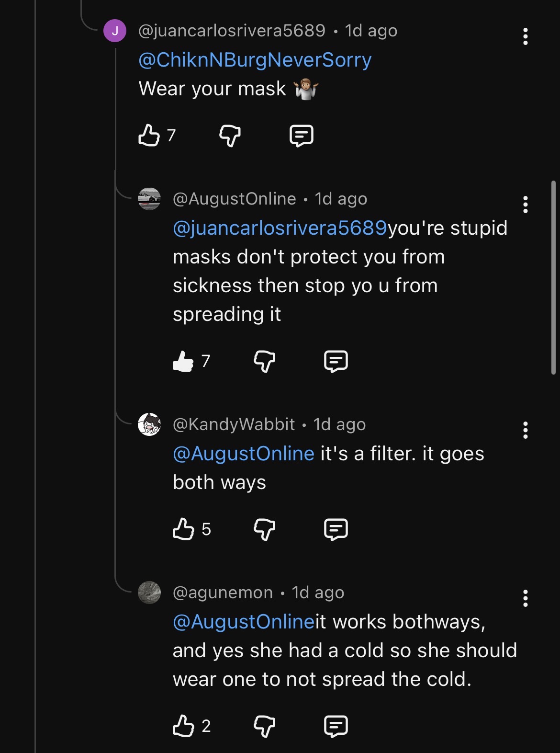
Task: Reply to juancarlosrivera5689's "Wear your mask" comment
Action: tap(302, 136)
